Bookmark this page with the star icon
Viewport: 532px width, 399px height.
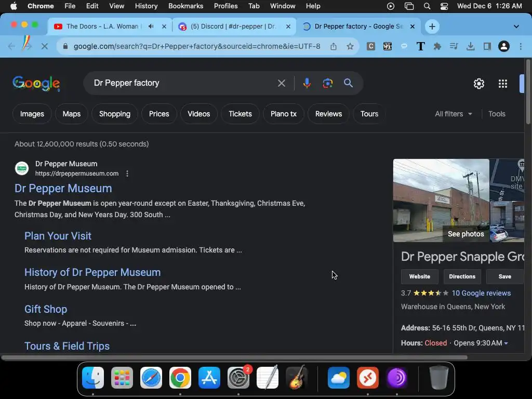pos(350,46)
